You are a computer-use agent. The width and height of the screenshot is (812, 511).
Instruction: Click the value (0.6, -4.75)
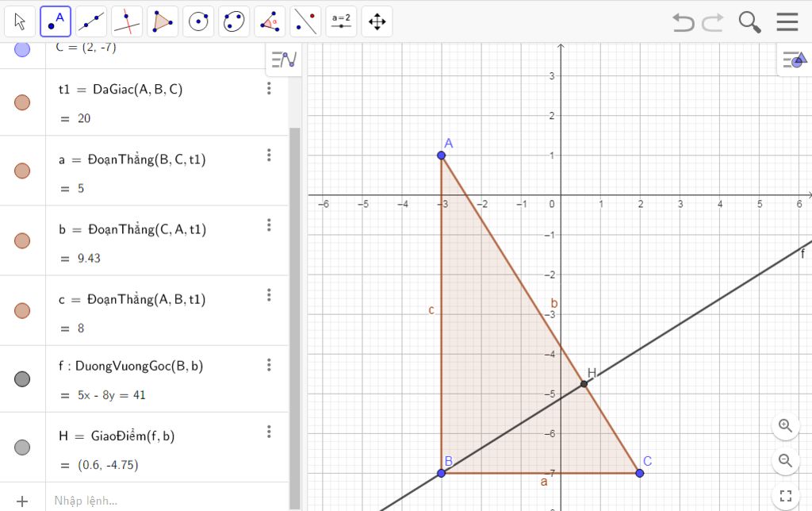108,465
